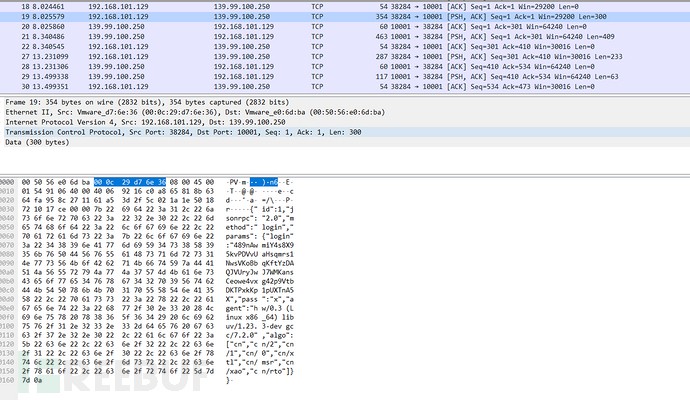Screen dimensions: 690x400
Task: Click TCP protocol cell of packet 21
Action: pyautogui.click(x=317, y=37)
